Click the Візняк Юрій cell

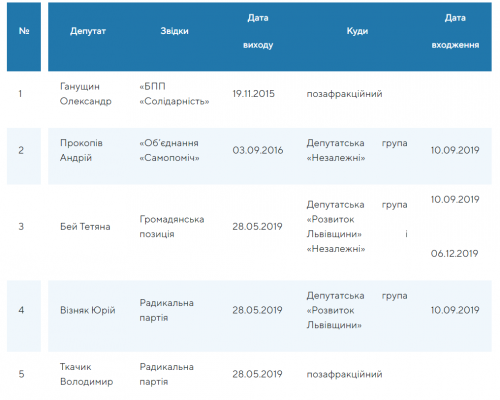[88, 310]
